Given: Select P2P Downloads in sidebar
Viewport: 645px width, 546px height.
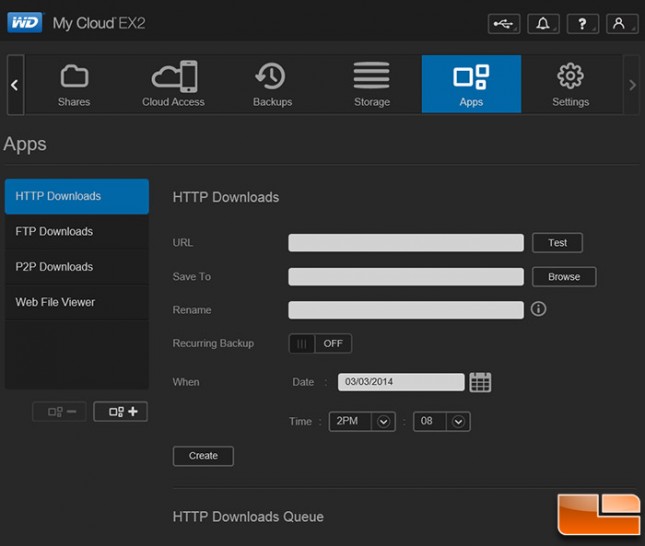Looking at the screenshot, I should (x=77, y=267).
